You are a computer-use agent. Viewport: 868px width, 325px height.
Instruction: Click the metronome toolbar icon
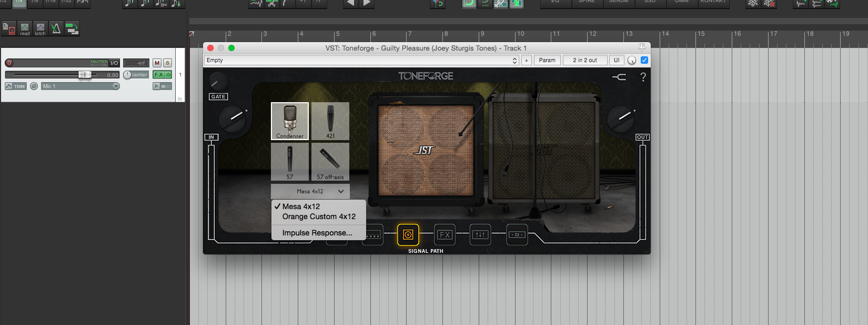click(55, 28)
